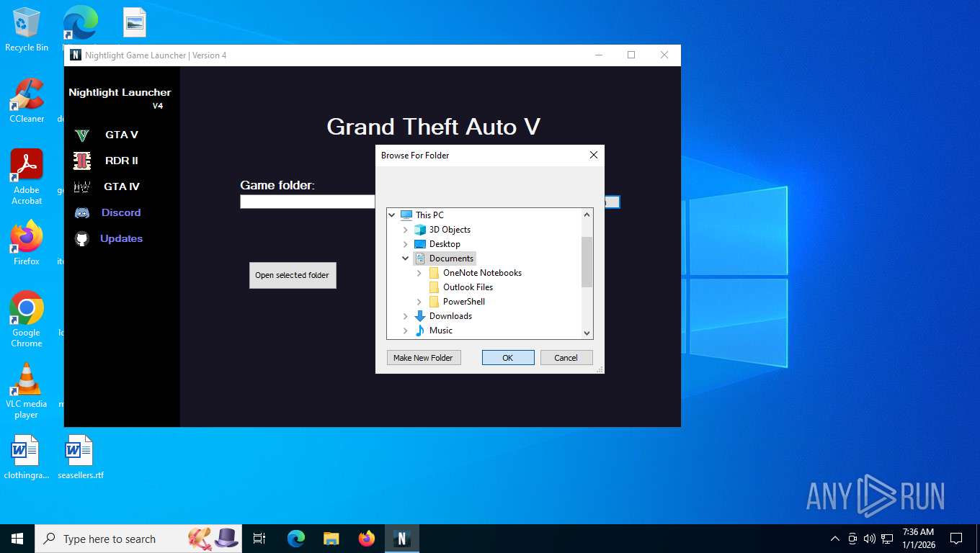
Task: Switch to GTA IV page
Action: 121,186
